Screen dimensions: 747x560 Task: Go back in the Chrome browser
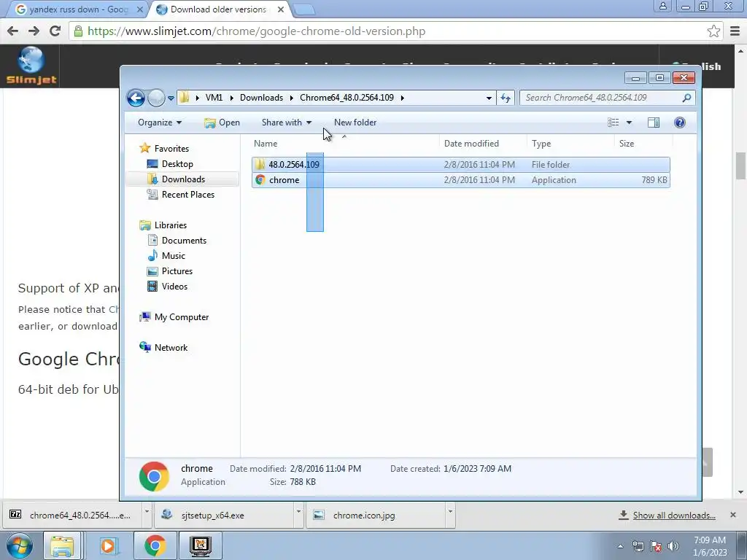coord(13,31)
